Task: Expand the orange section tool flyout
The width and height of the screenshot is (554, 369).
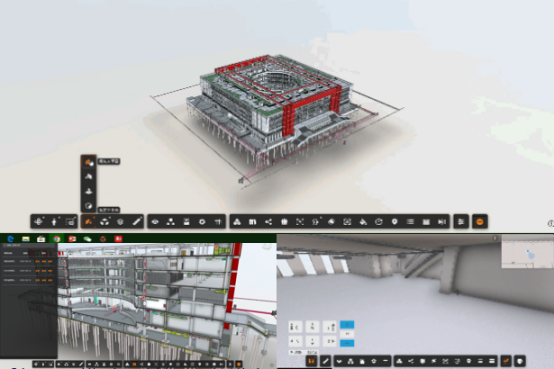Action: pyautogui.click(x=88, y=222)
